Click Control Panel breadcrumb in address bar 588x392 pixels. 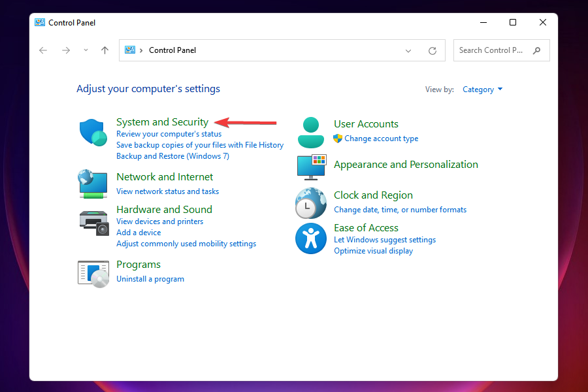172,50
